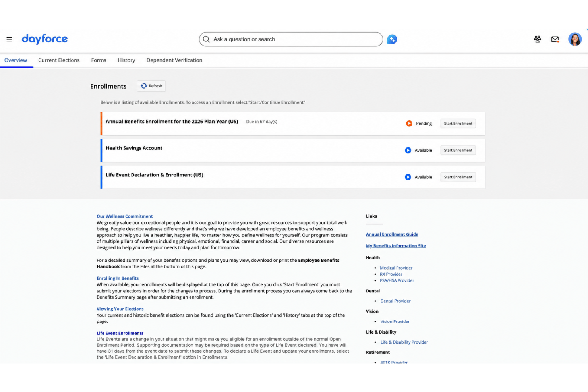Click the Pending status icon for Annual Benefits
Image resolution: width=588 pixels, height=392 pixels.
point(409,124)
